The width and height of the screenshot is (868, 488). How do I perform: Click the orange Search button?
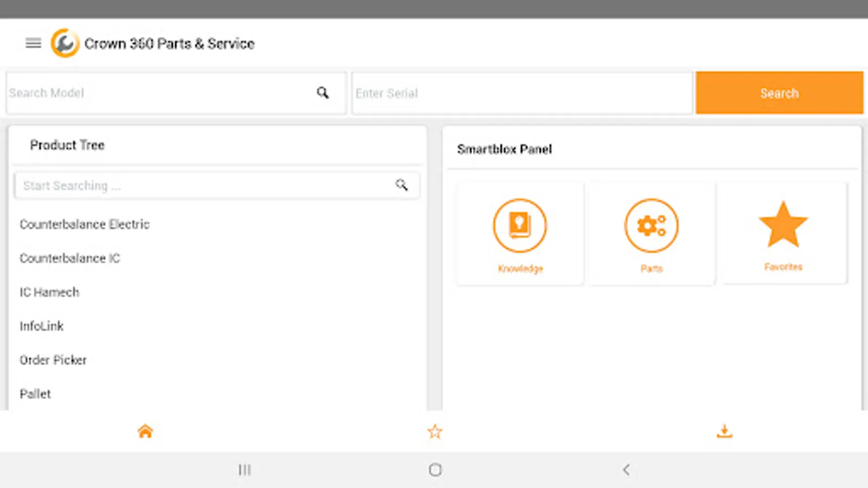780,93
